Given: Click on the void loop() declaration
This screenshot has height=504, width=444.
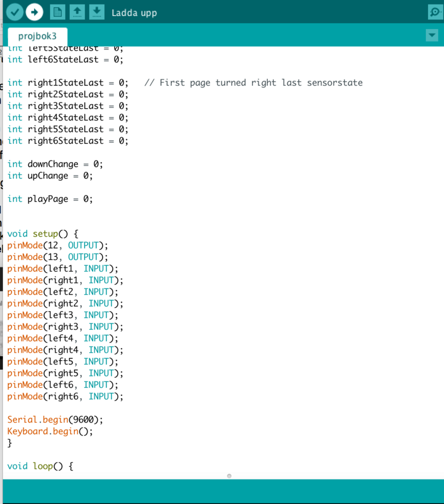Looking at the screenshot, I should coord(40,466).
